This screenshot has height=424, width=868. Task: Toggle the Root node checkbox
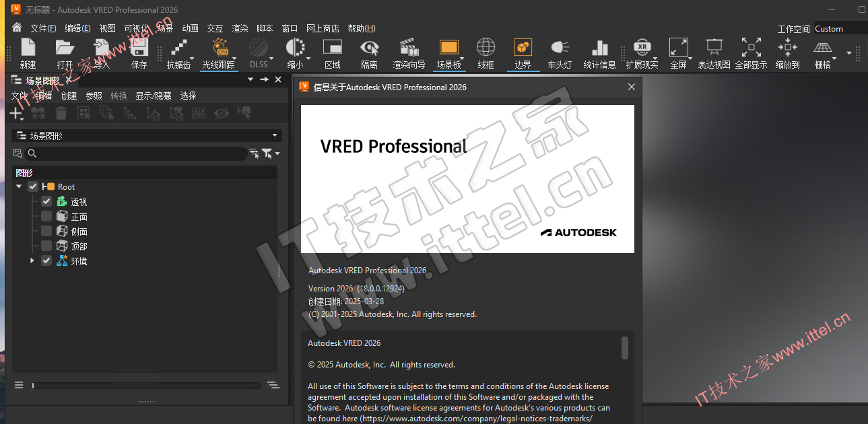point(33,186)
